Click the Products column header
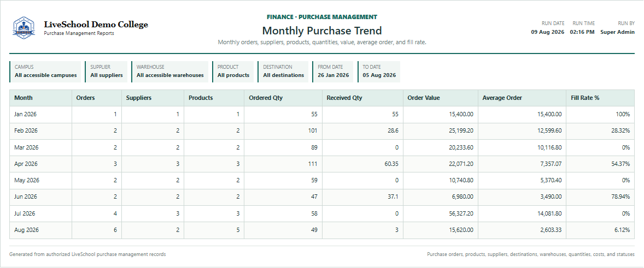 click(214, 98)
